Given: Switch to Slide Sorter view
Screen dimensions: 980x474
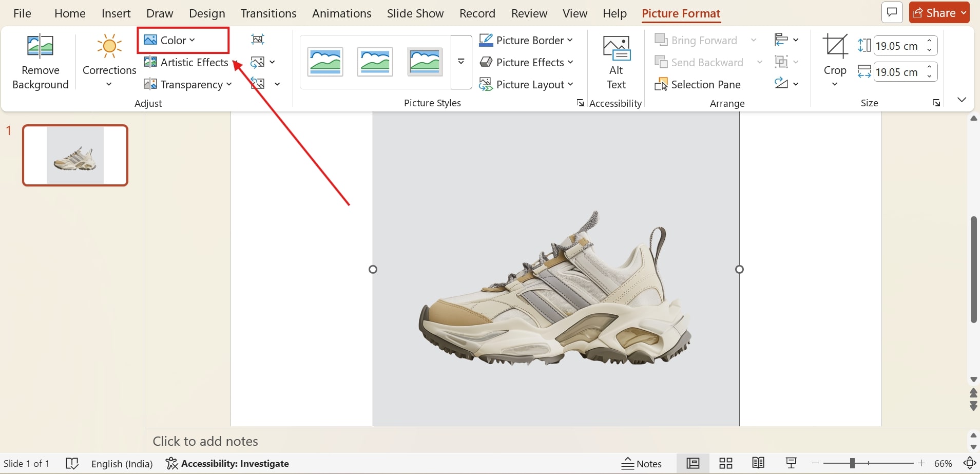Looking at the screenshot, I should tap(725, 463).
